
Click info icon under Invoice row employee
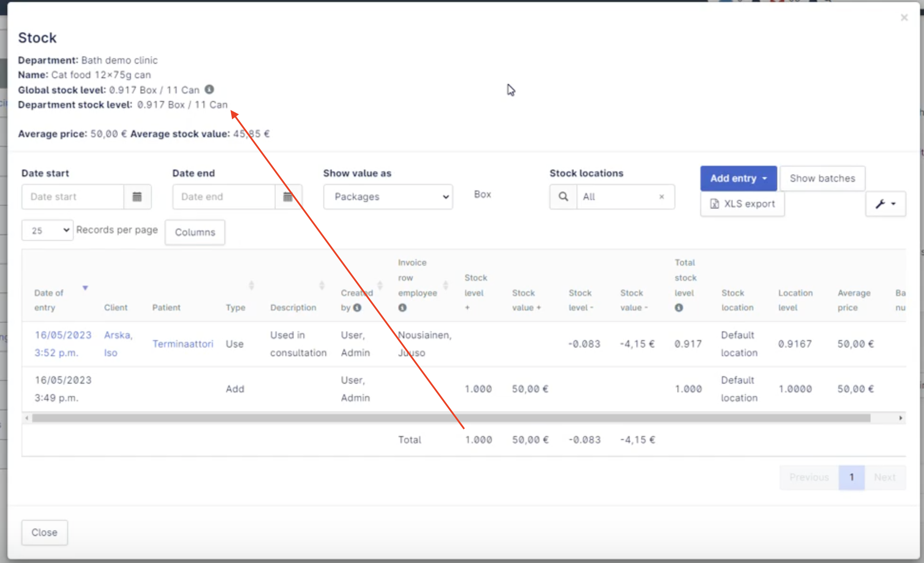click(x=403, y=308)
